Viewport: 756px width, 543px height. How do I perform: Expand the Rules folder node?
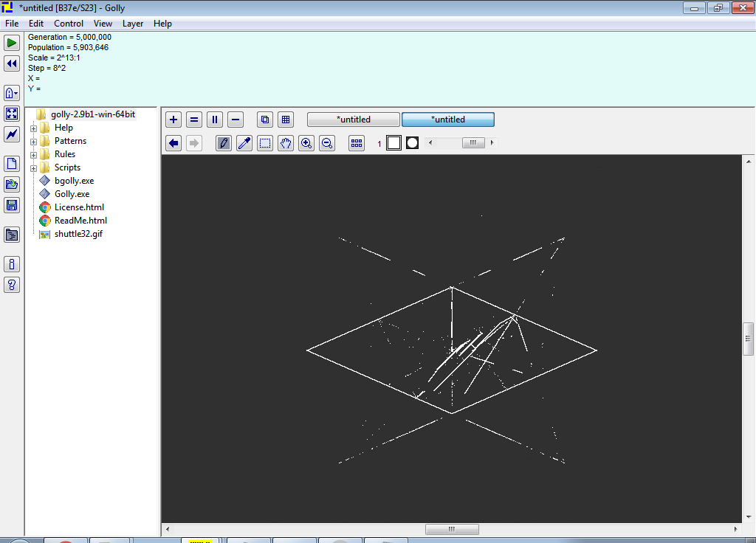click(34, 155)
